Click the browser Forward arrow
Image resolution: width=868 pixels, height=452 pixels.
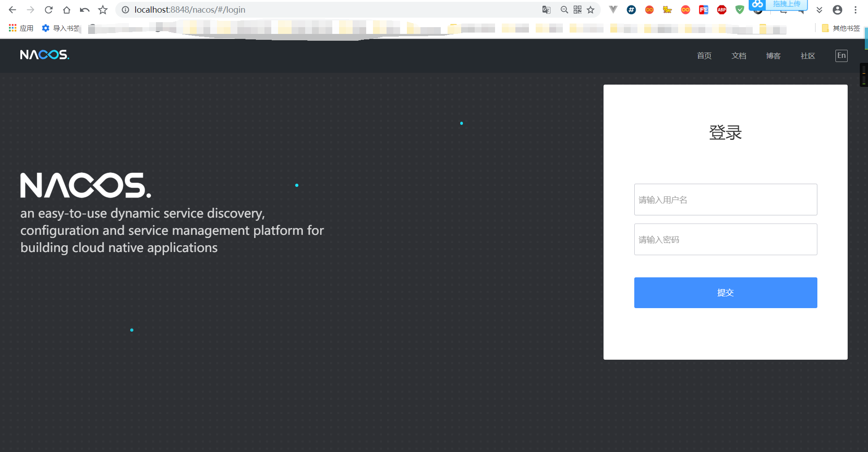point(30,10)
